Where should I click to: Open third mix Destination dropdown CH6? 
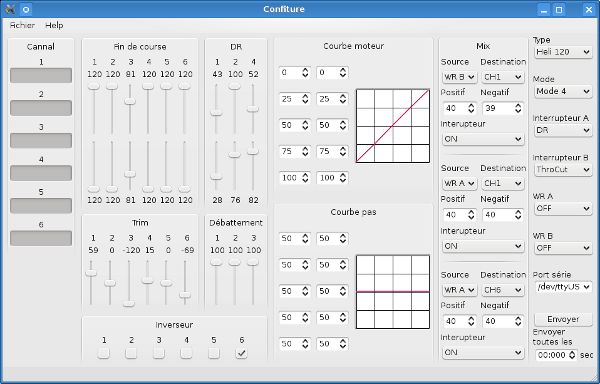pyautogui.click(x=502, y=290)
